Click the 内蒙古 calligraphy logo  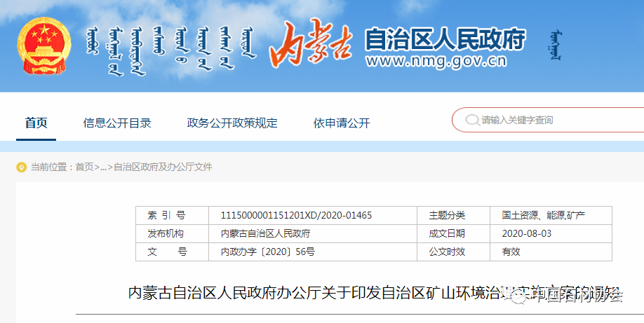coord(311,43)
